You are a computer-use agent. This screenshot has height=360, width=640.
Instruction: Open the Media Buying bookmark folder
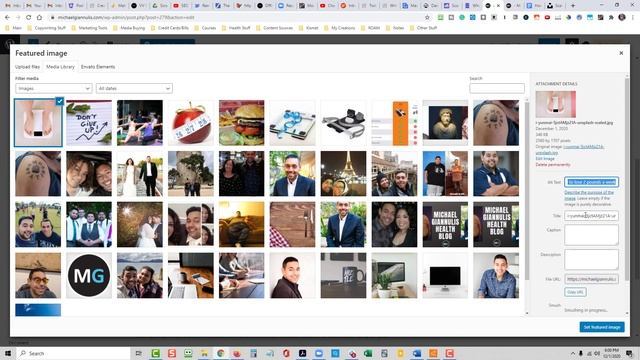pyautogui.click(x=129, y=28)
